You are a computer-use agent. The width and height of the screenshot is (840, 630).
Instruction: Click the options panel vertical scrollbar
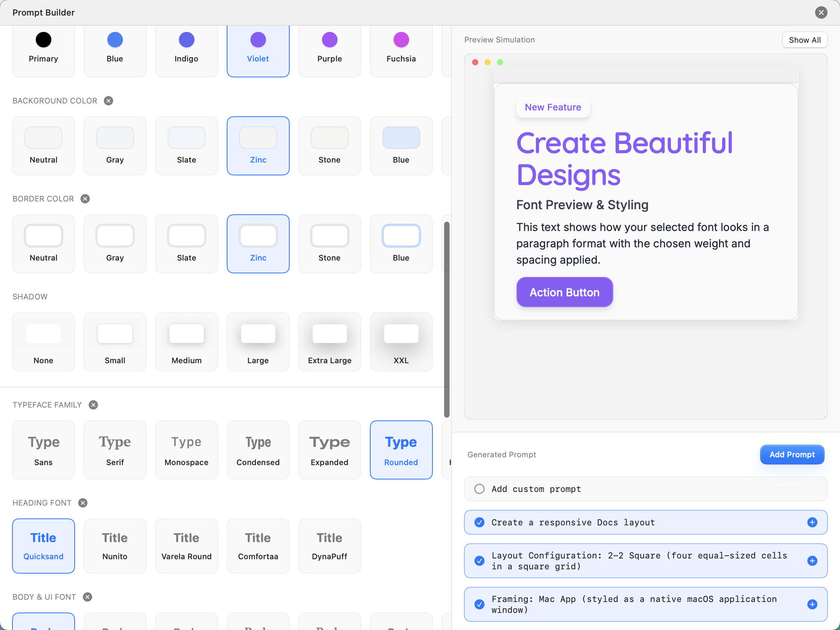click(447, 320)
